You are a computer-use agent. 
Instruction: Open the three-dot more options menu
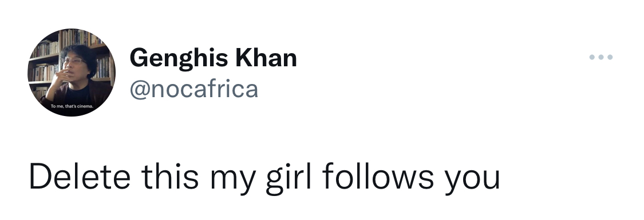[601, 57]
